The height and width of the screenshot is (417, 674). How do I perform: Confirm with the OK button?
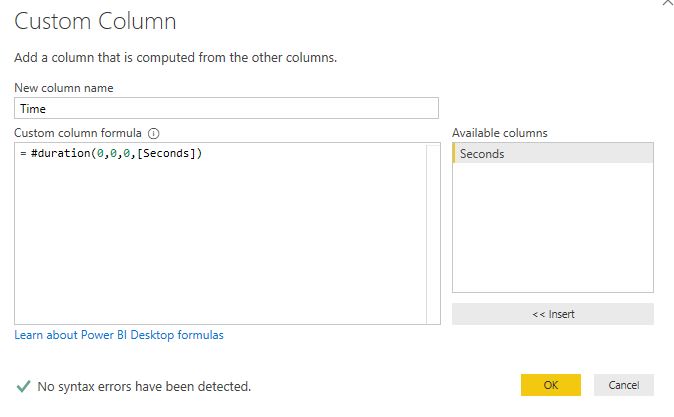pos(550,385)
